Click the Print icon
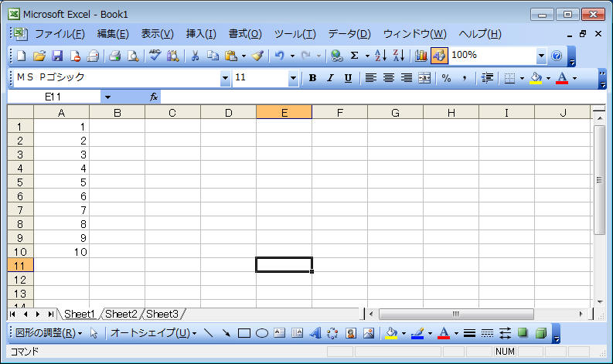The image size is (613, 364). [x=114, y=56]
